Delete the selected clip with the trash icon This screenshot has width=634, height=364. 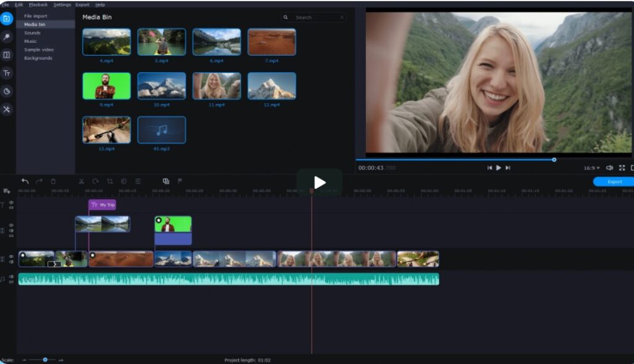click(53, 181)
